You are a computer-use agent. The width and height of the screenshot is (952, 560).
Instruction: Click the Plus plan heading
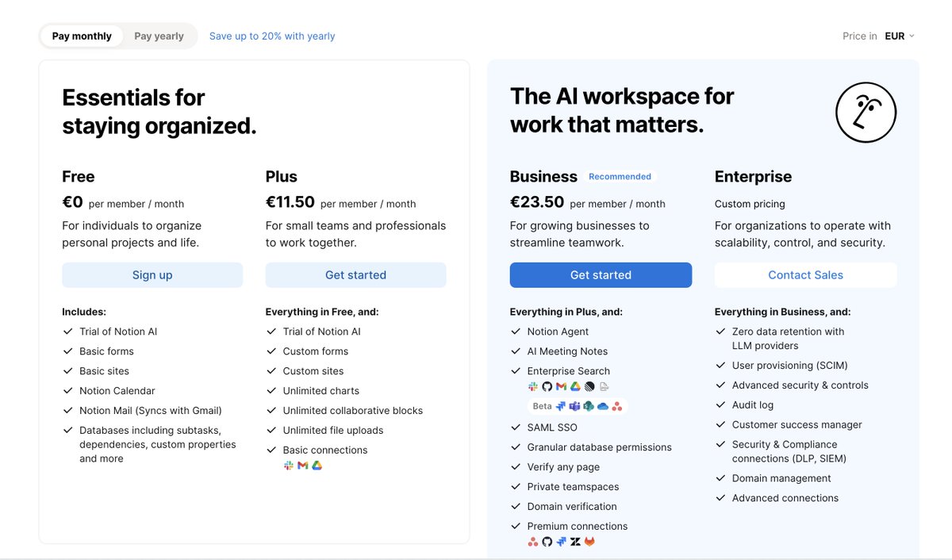tap(282, 176)
